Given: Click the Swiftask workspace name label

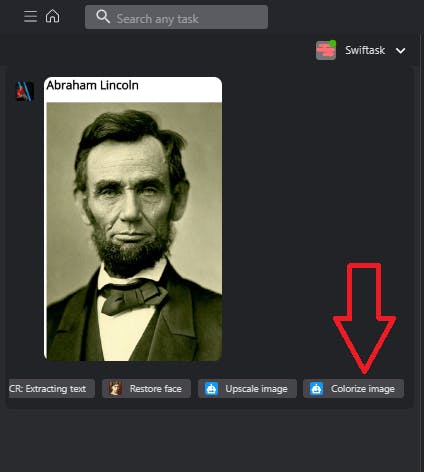Looking at the screenshot, I should coord(365,50).
